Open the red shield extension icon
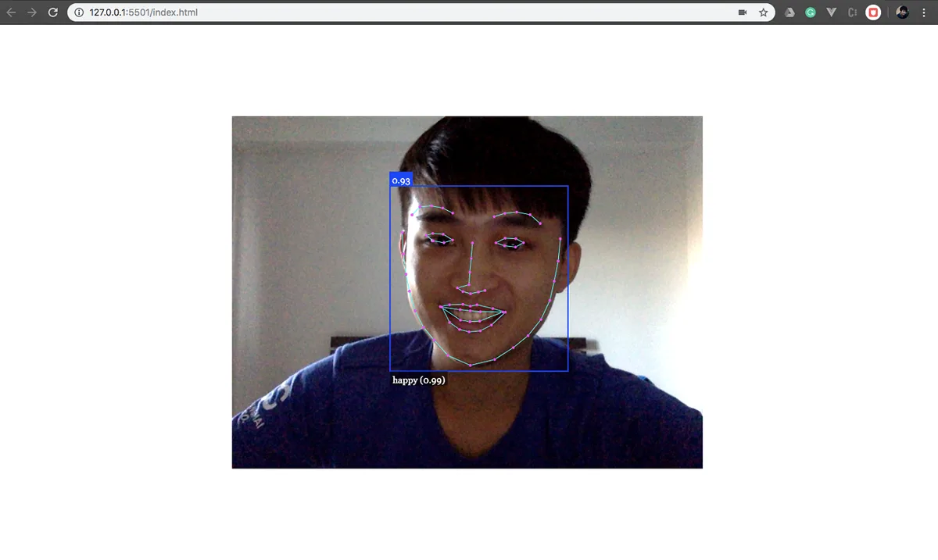Screen dimensions: 938x560 click(873, 12)
